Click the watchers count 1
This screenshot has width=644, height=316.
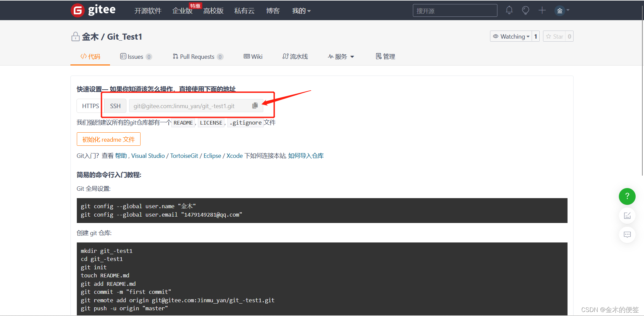coord(536,36)
